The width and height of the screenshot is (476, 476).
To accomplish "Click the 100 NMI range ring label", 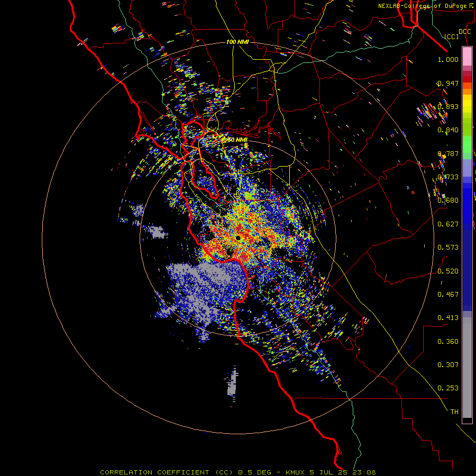I will (x=237, y=42).
